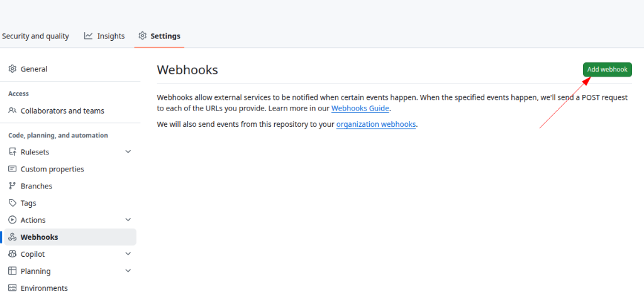This screenshot has width=644, height=292.
Task: Open the Insights tab
Action: pyautogui.click(x=104, y=36)
